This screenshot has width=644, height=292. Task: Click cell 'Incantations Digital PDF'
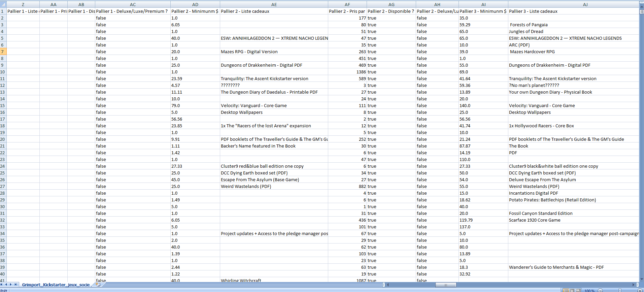pos(573,193)
